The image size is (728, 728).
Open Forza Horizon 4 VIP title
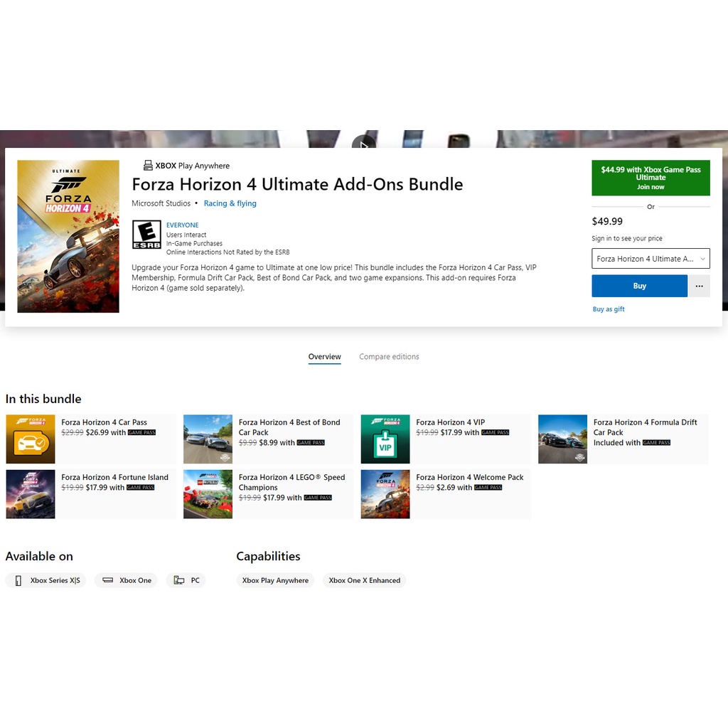pos(450,422)
